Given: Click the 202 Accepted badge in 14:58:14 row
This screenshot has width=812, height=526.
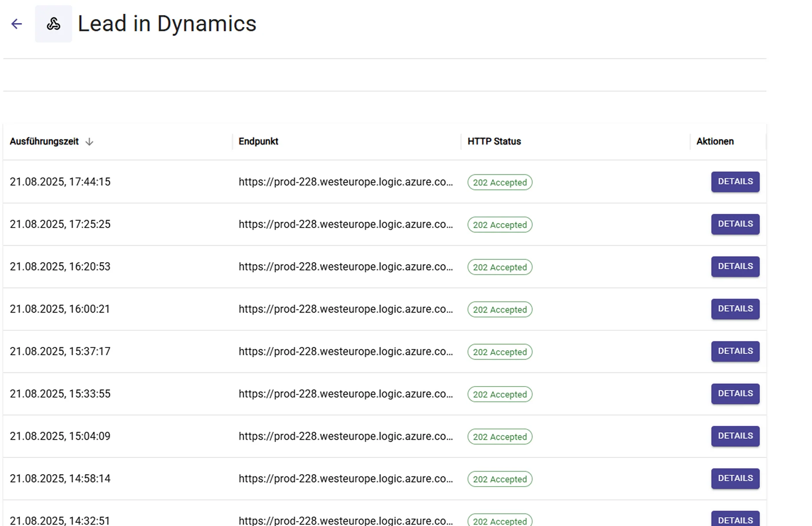Looking at the screenshot, I should click(x=500, y=479).
